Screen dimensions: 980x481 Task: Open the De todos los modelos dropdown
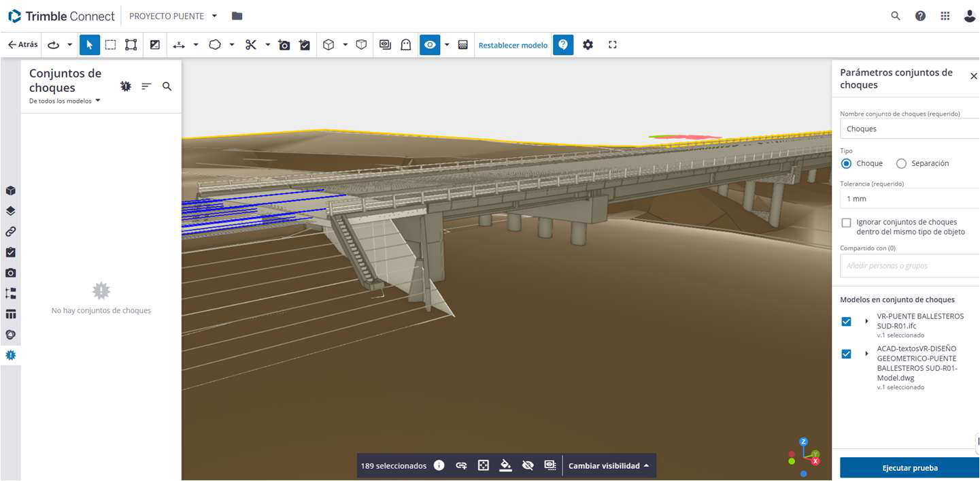(65, 101)
